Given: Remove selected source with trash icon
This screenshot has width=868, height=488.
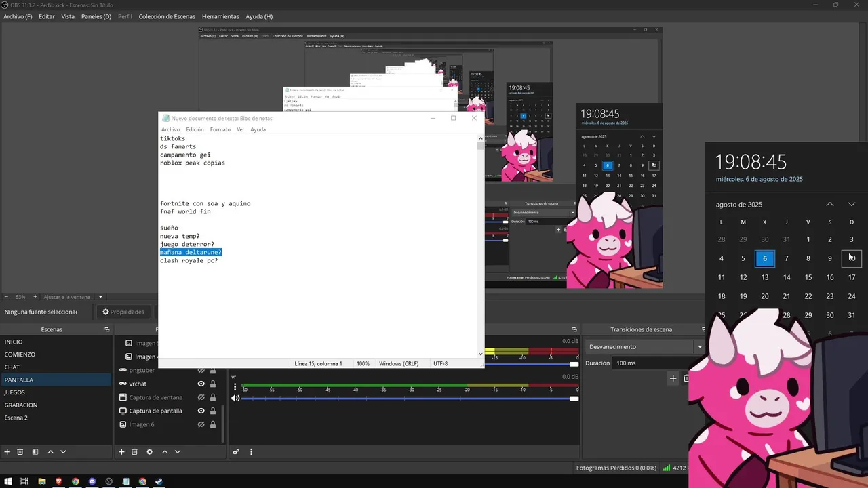Looking at the screenshot, I should [134, 452].
